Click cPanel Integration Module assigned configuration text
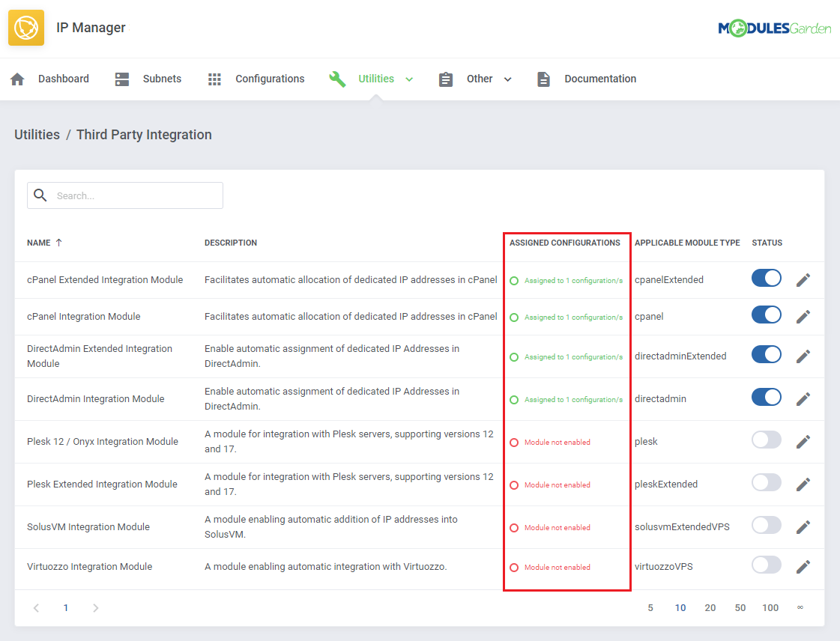This screenshot has width=840, height=641. pyautogui.click(x=573, y=317)
